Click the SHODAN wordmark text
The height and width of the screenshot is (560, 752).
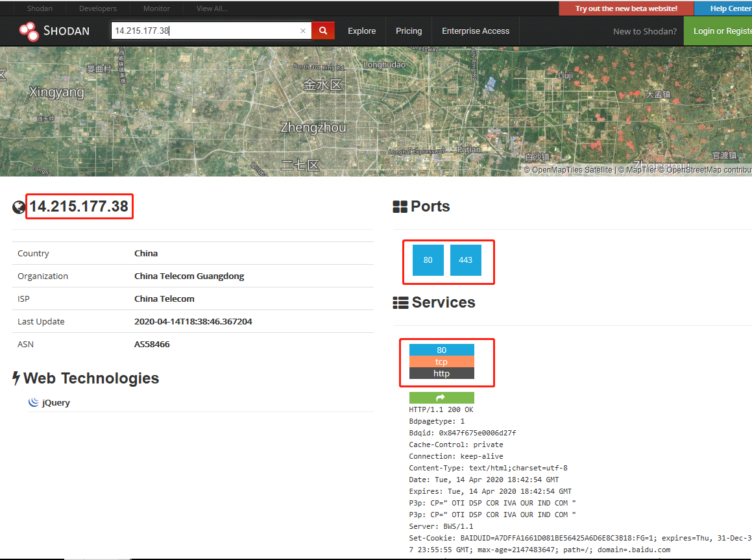click(x=66, y=31)
